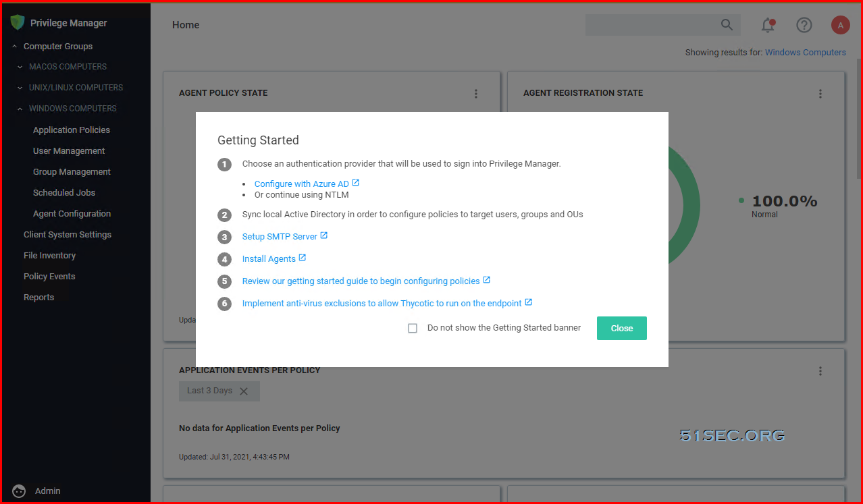This screenshot has width=863, height=504.
Task: Go to Policy Events
Action: tap(49, 277)
